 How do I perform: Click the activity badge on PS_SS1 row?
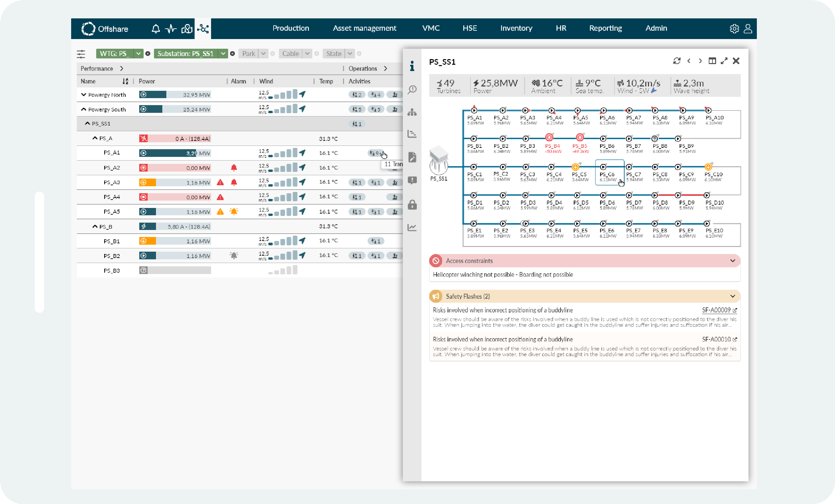(x=357, y=124)
